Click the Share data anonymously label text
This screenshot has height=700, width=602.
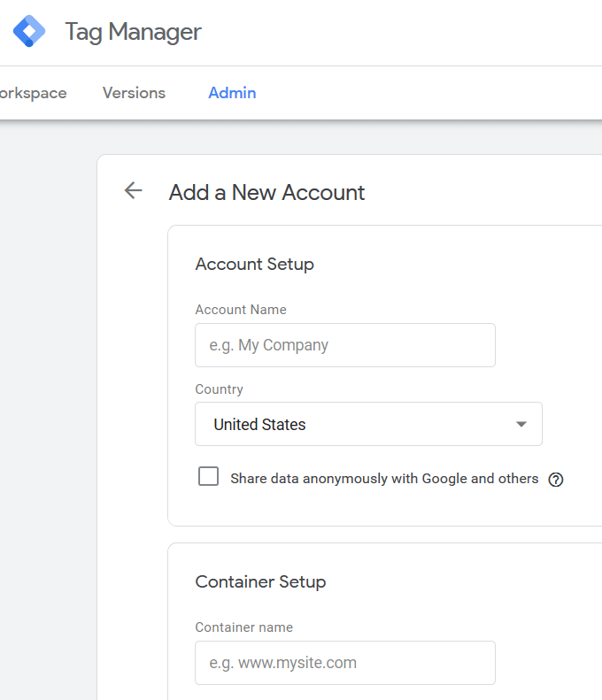[384, 479]
